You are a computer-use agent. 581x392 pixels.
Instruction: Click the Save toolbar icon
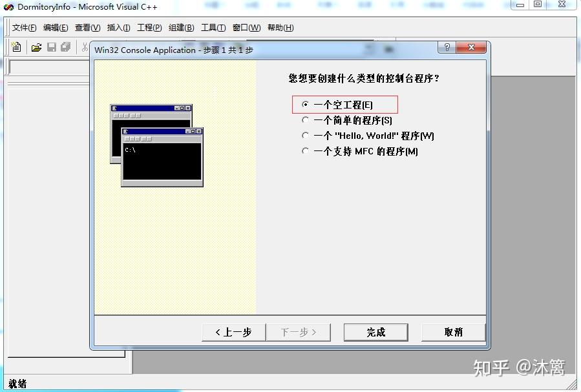coord(51,46)
